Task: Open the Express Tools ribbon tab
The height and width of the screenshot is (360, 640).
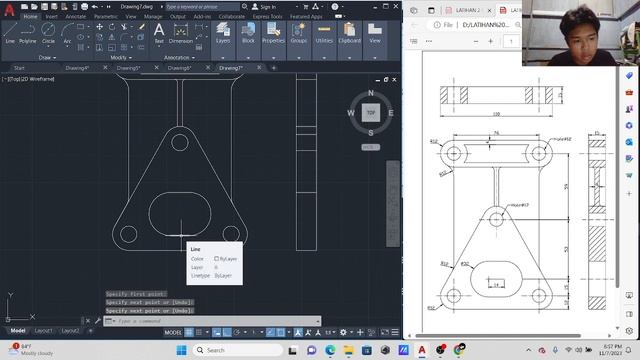Action: 267,17
